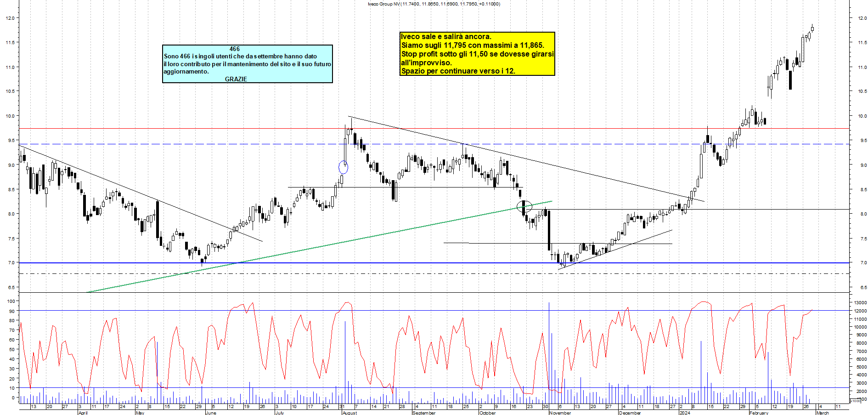Click the black ellipse marker on the green trendline
The width and height of the screenshot is (868, 415).
coord(524,206)
